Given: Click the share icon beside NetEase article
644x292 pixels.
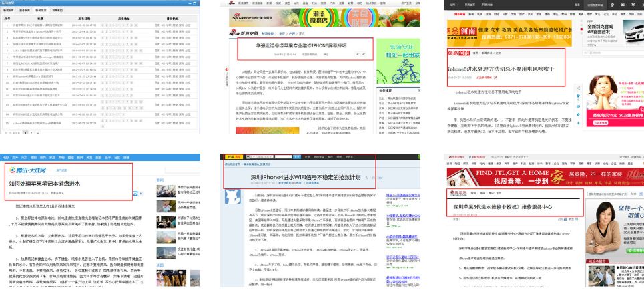Looking at the screenshot, I should point(579,88).
